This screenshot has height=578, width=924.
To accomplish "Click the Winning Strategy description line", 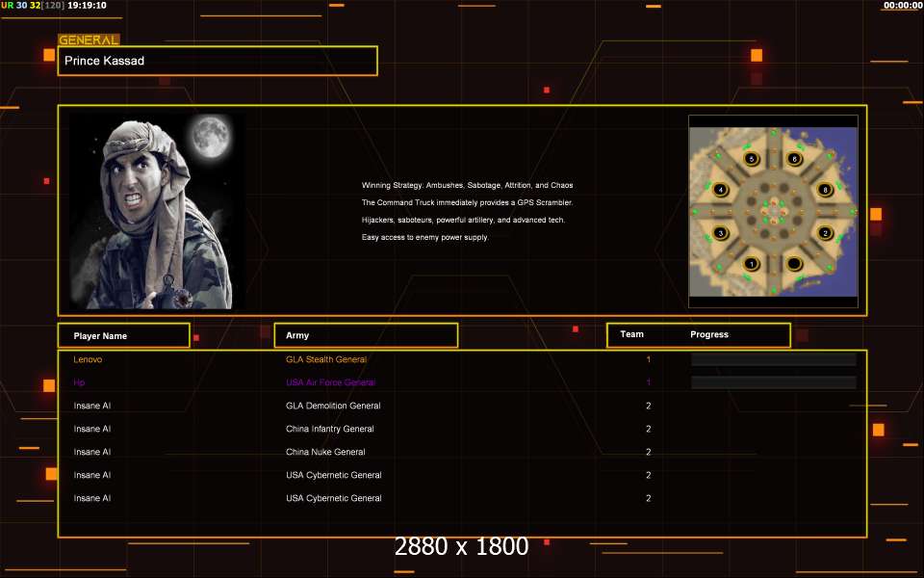I will [x=468, y=185].
